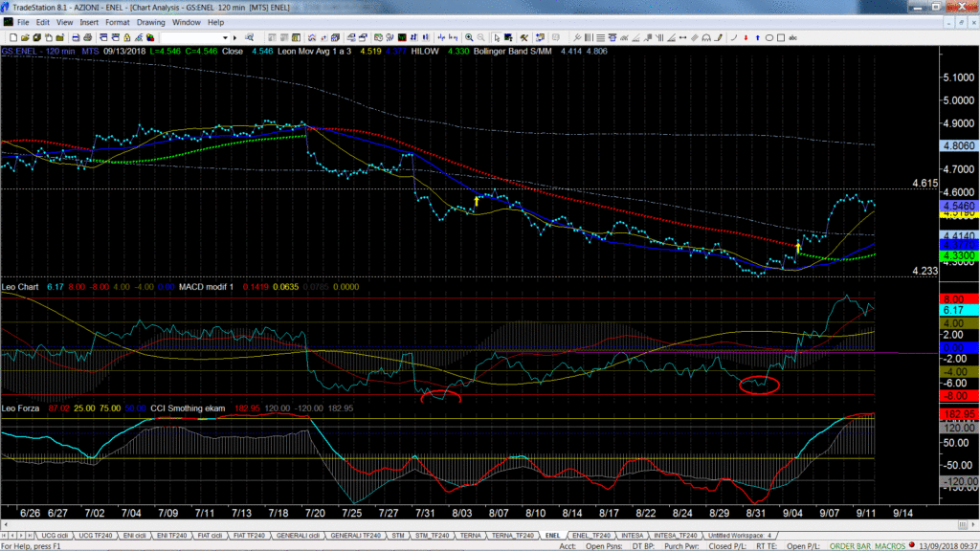Image resolution: width=980 pixels, height=551 pixels.
Task: Switch to the ENEL_TF240 workspace tab
Action: coord(591,536)
